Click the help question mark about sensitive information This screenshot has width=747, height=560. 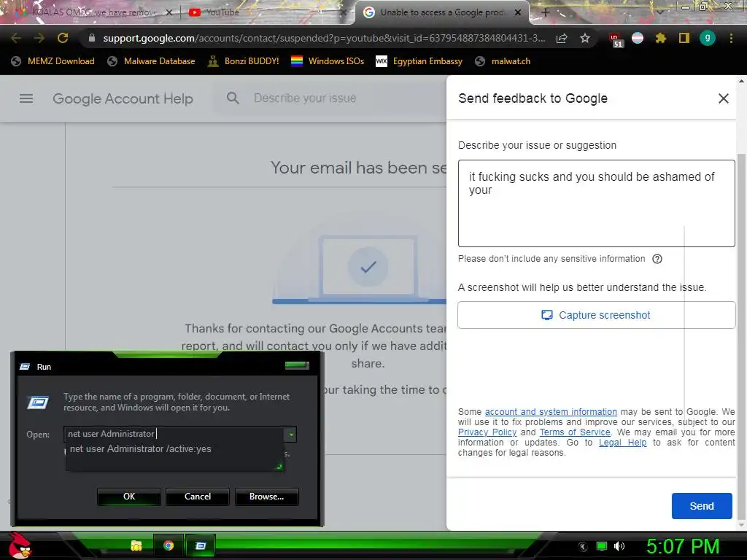(657, 259)
